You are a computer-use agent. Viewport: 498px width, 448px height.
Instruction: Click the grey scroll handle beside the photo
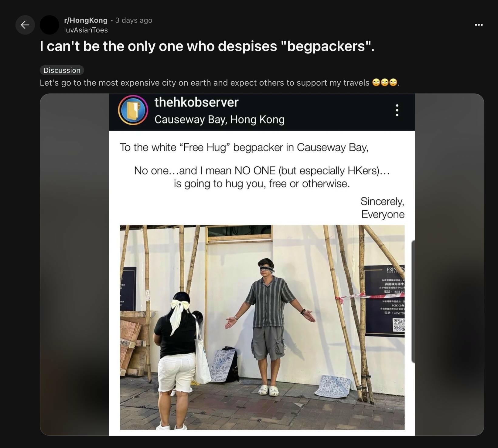coord(413,301)
